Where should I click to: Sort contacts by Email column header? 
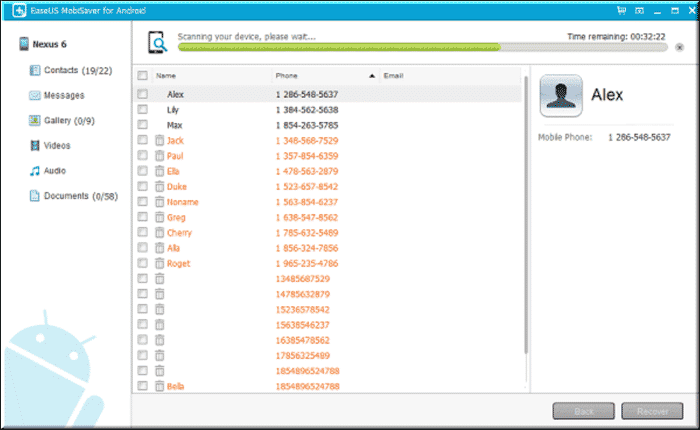[393, 76]
